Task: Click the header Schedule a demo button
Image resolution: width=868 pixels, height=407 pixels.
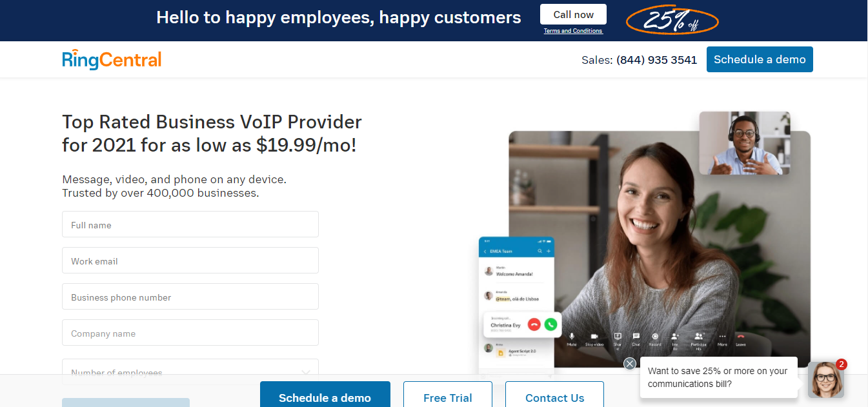Action: click(x=760, y=59)
